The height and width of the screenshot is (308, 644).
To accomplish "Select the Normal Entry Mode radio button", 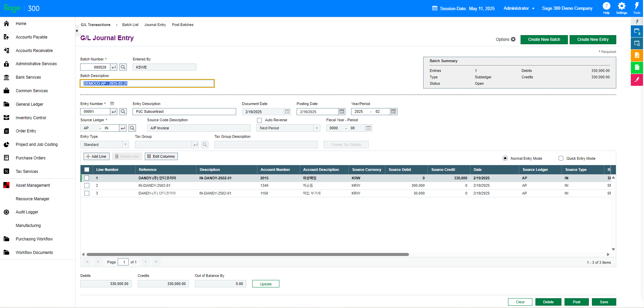I will [505, 158].
